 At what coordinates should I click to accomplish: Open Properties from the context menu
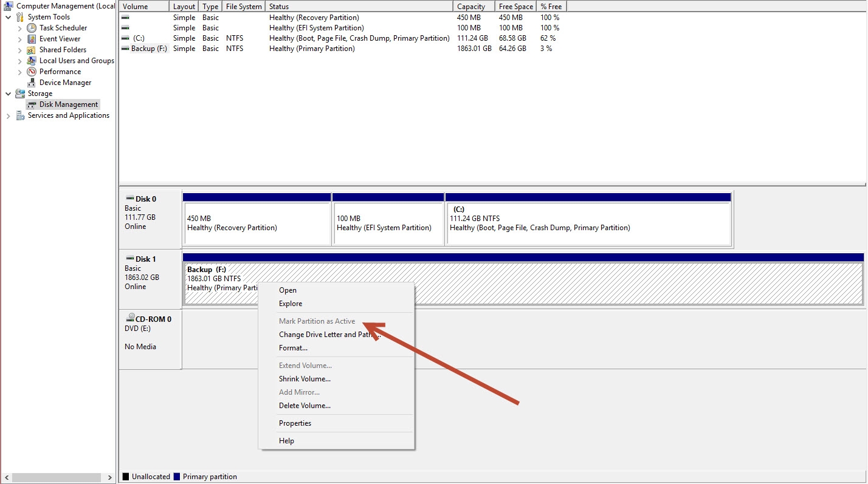tap(295, 423)
